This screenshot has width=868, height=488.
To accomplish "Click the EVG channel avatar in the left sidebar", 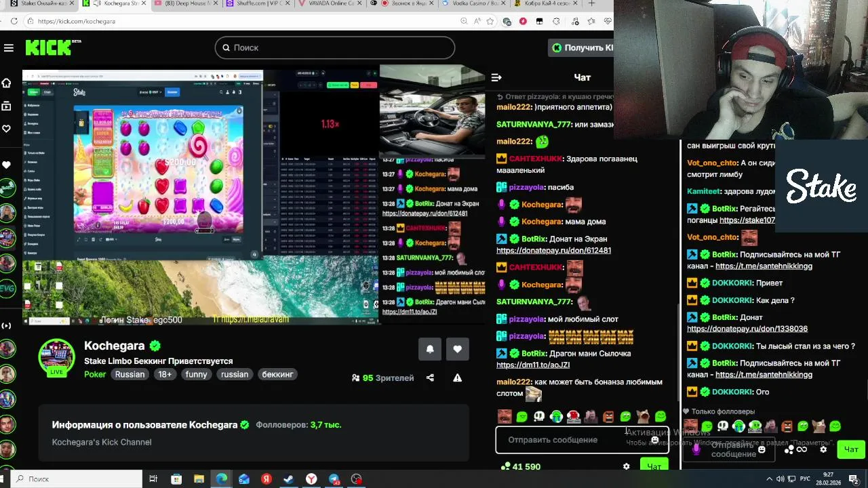I will click(x=7, y=289).
